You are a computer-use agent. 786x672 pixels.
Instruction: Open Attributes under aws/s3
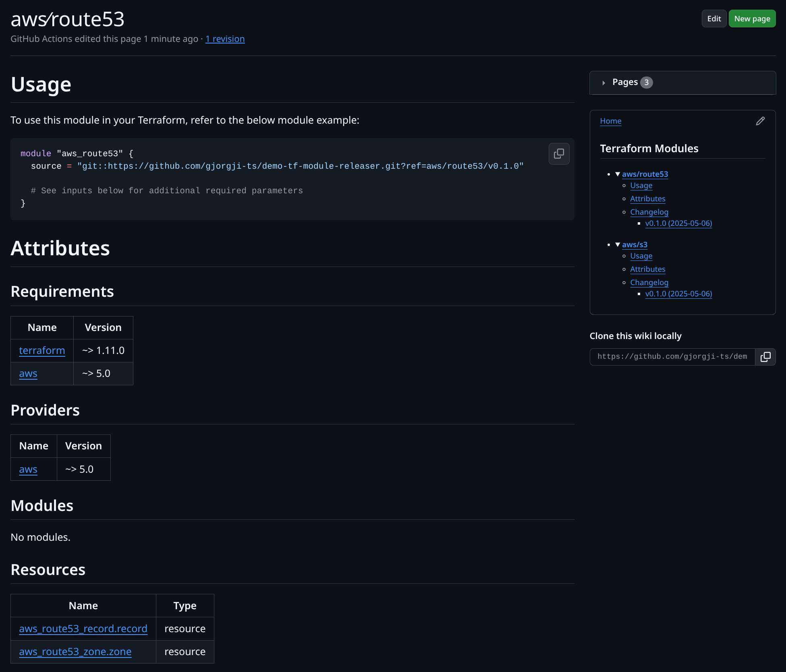pos(647,269)
